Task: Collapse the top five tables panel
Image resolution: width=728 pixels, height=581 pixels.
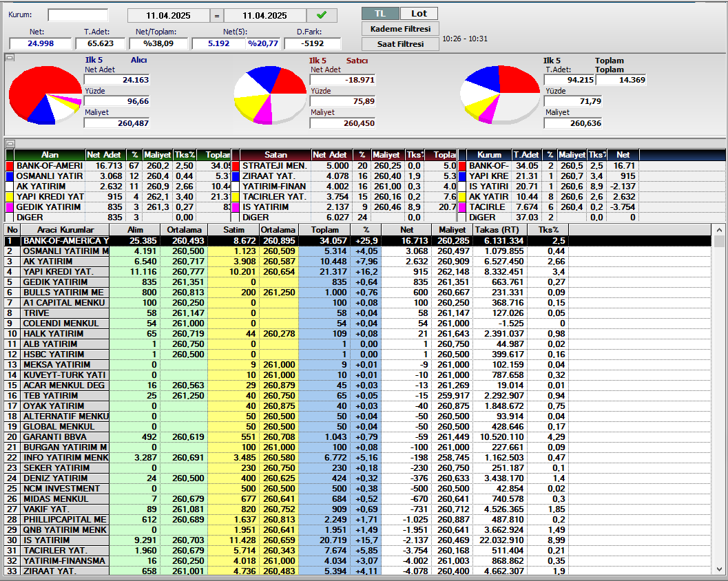Action: point(10,143)
